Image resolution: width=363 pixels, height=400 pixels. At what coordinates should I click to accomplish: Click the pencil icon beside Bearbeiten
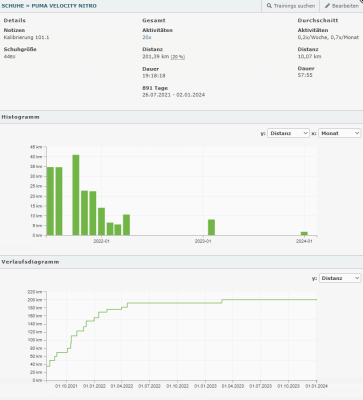coord(327,6)
